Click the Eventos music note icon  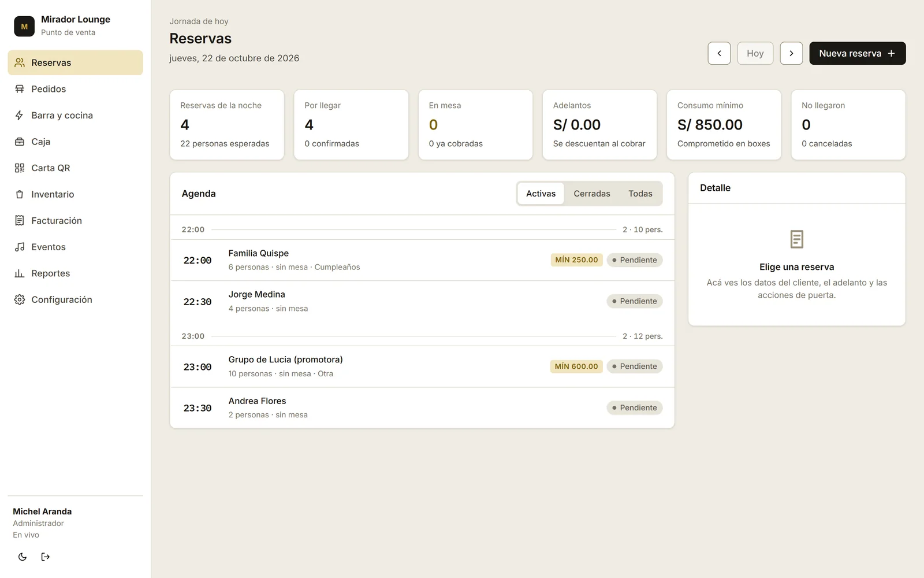tap(20, 247)
